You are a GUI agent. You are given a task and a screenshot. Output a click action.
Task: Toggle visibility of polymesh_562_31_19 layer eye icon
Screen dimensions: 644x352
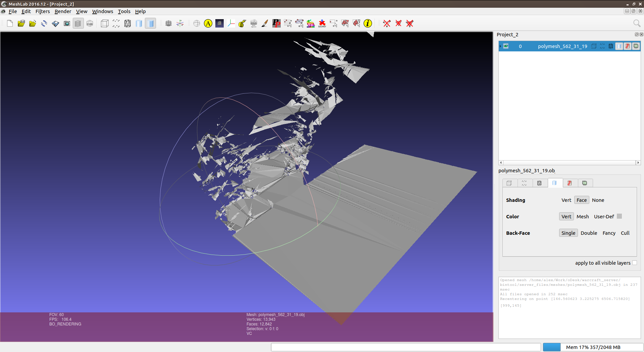pyautogui.click(x=506, y=46)
